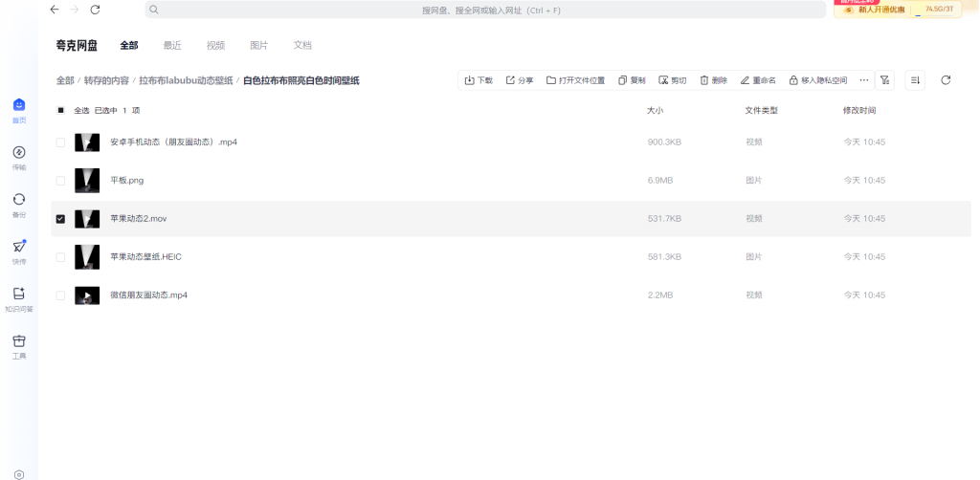Switch to the 文档 tab
The image size is (980, 480).
302,45
